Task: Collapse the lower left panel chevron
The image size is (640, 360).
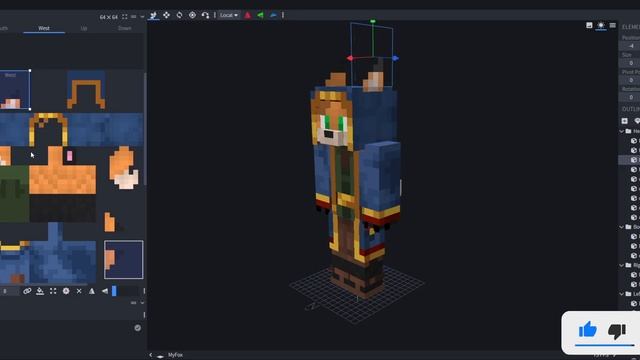Action: tap(142, 303)
